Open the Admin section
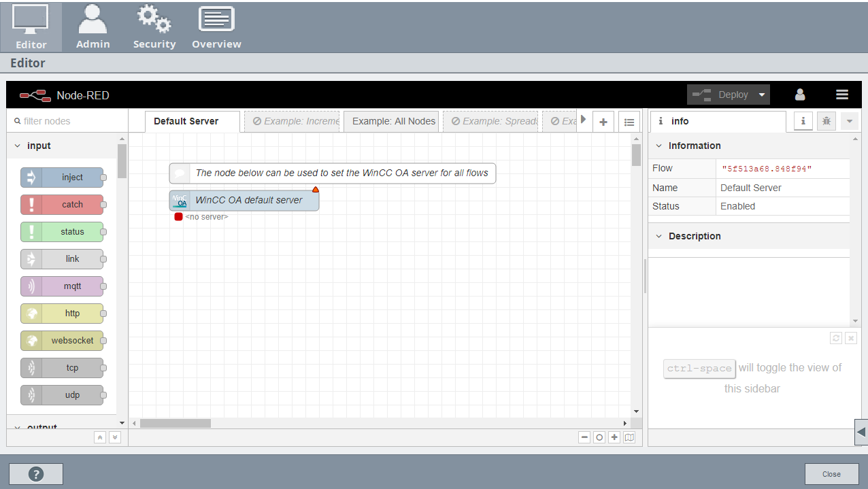This screenshot has height=489, width=868. pyautogui.click(x=93, y=27)
